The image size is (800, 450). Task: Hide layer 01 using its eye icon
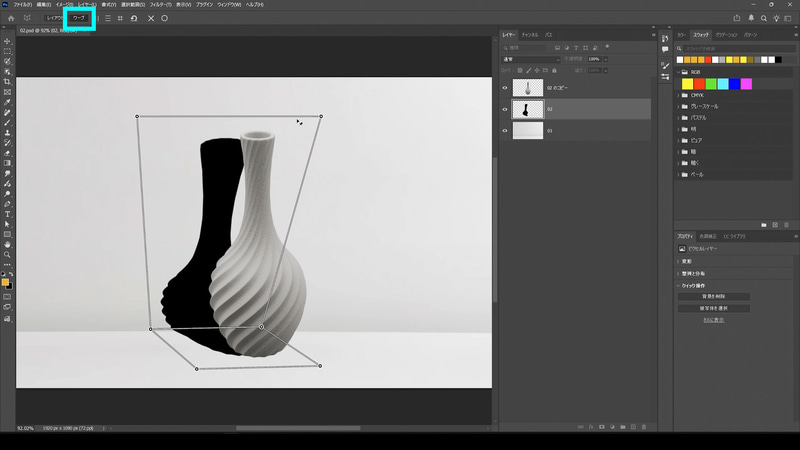coord(504,130)
